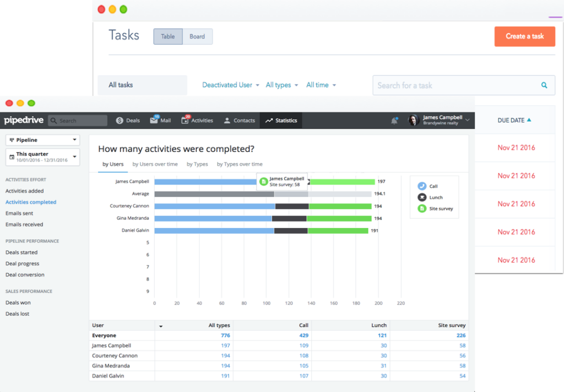This screenshot has height=392, width=564.
Task: Click James Campbell profile avatar
Action: click(x=413, y=120)
